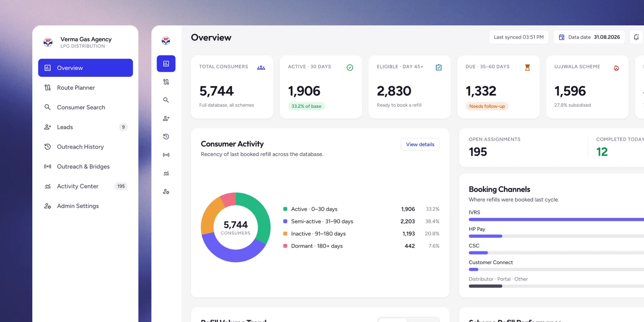The height and width of the screenshot is (322, 644).
Task: Open View details for Consumer Activity
Action: pyautogui.click(x=420, y=144)
